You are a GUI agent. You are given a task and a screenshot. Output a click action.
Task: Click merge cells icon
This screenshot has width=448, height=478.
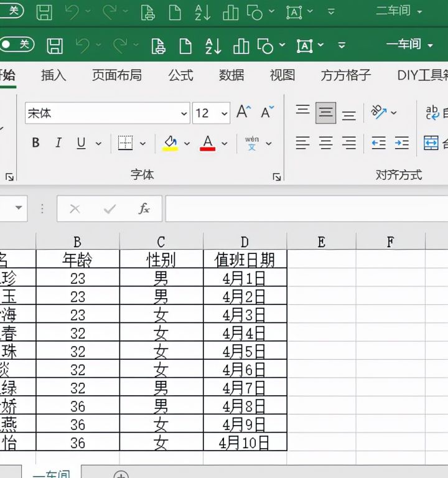tap(431, 143)
